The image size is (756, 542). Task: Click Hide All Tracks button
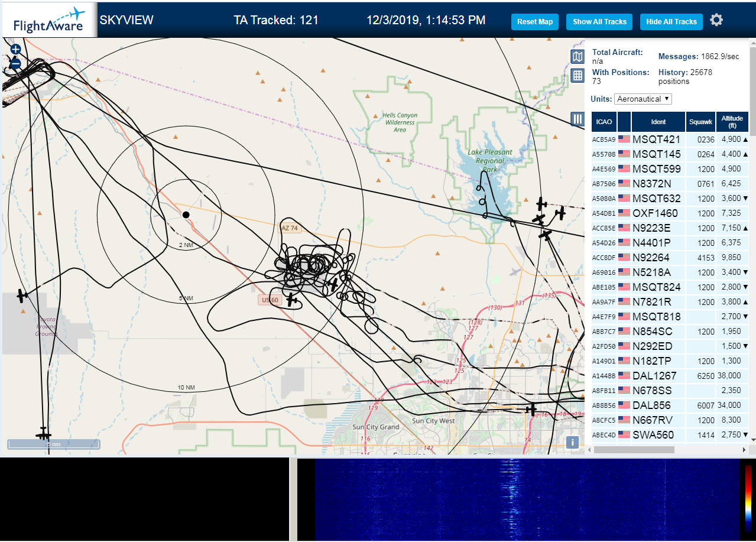pos(671,22)
